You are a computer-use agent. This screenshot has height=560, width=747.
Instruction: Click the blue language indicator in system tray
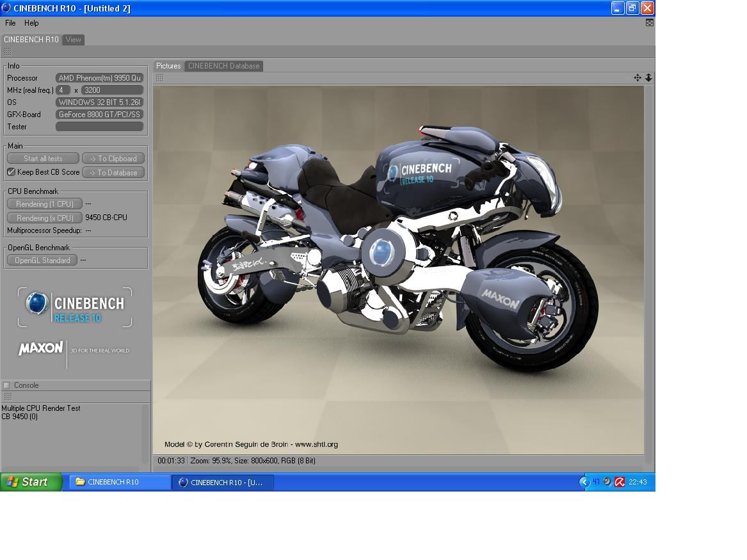click(596, 482)
